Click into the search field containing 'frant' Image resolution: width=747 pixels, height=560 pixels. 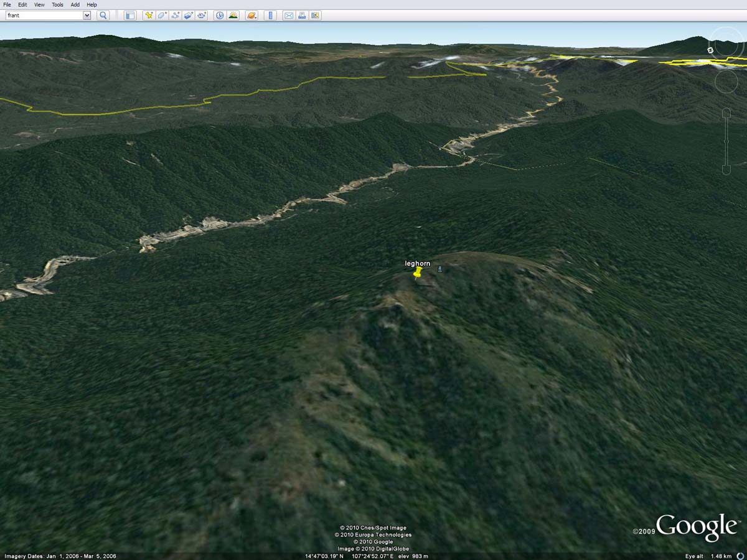point(44,15)
